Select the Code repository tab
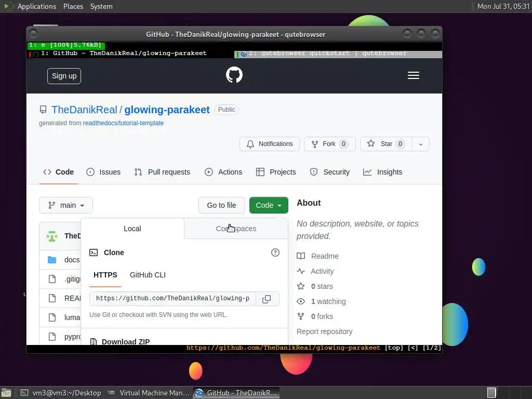The width and height of the screenshot is (532, 399). [x=58, y=172]
